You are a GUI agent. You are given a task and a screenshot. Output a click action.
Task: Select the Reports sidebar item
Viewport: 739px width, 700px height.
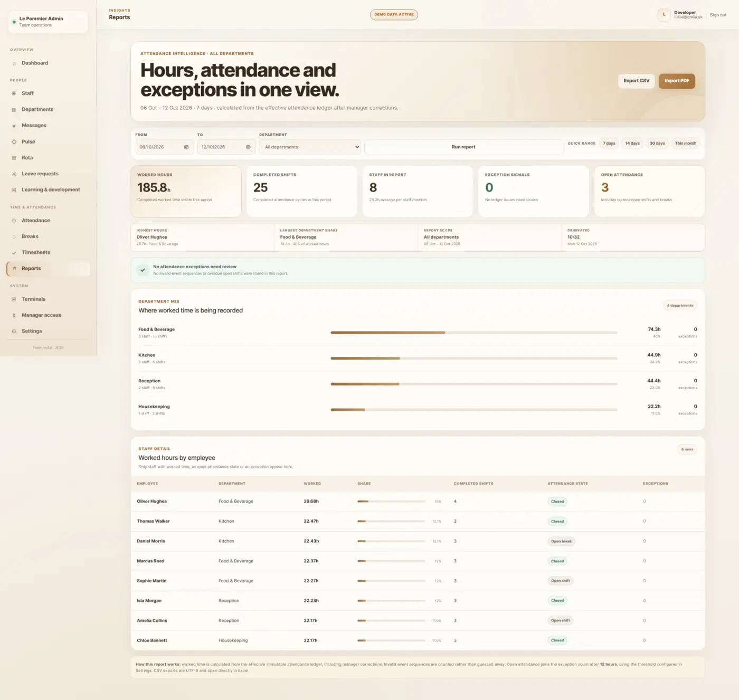pos(48,269)
